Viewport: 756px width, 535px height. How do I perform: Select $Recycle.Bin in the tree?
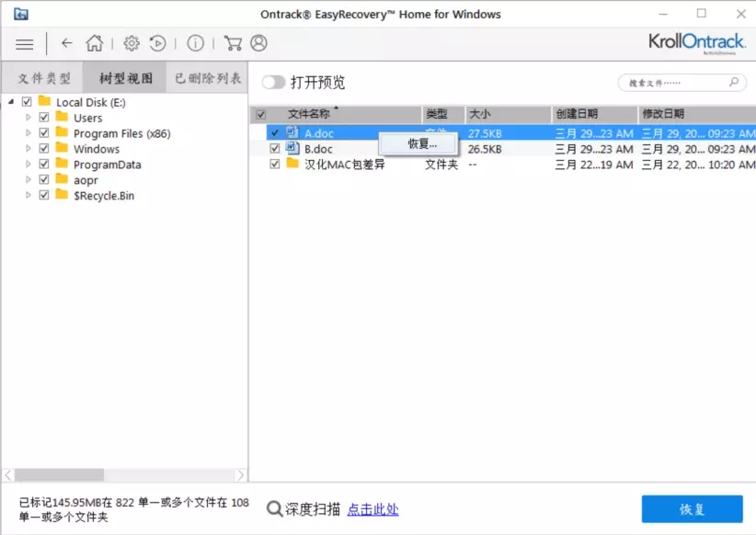coord(104,195)
